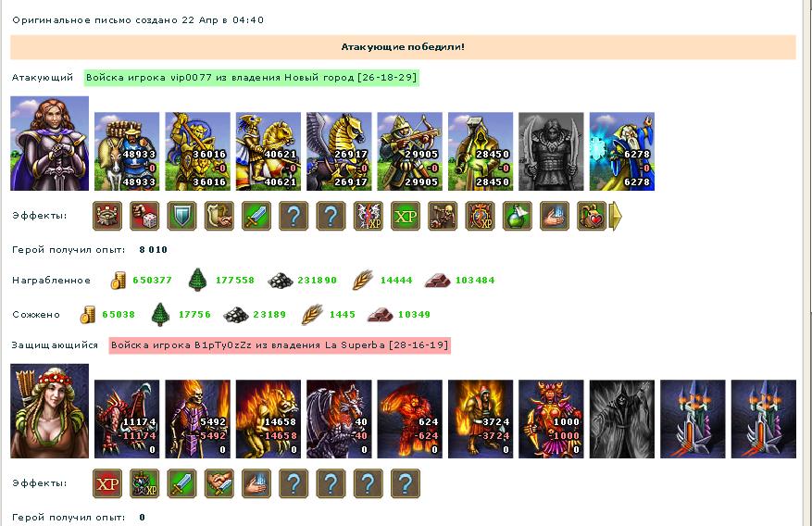
Task: Click the defender's red XP effect icon
Action: coord(107,483)
